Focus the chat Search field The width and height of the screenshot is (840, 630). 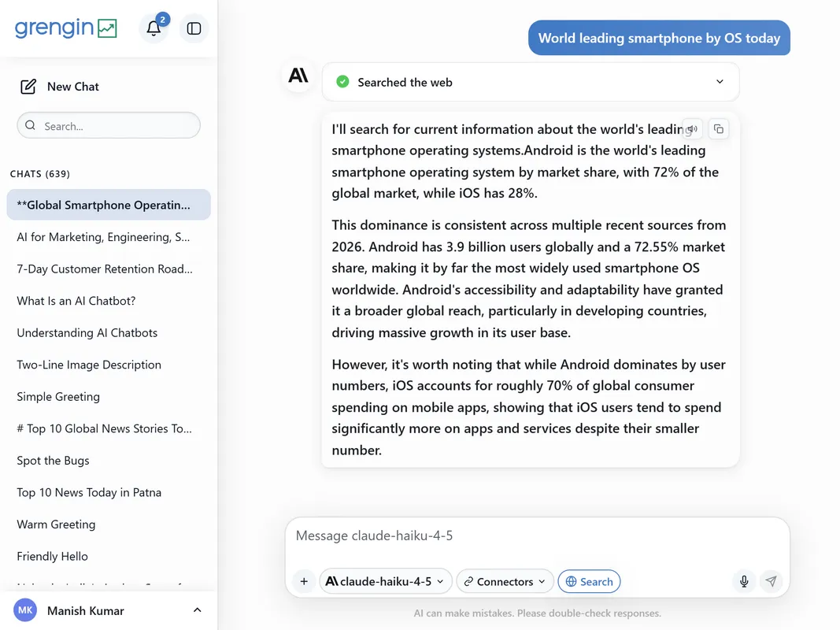[x=109, y=125]
